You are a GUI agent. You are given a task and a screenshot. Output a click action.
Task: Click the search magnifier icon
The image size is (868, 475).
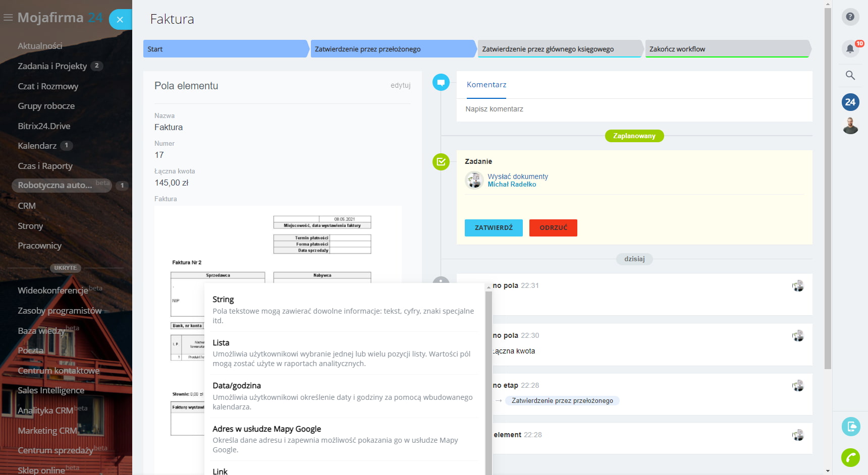[x=850, y=75]
